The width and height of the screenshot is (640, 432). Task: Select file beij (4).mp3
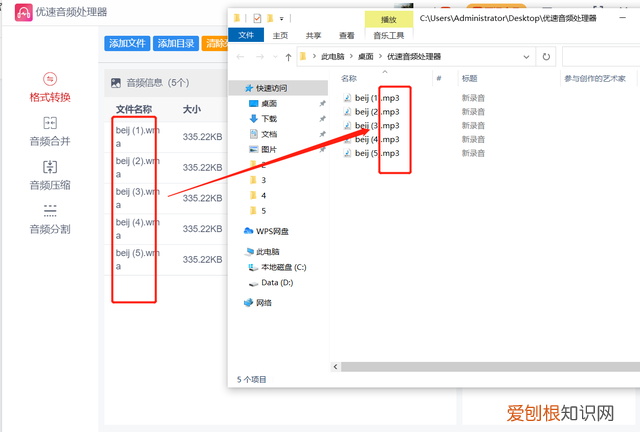click(x=377, y=140)
